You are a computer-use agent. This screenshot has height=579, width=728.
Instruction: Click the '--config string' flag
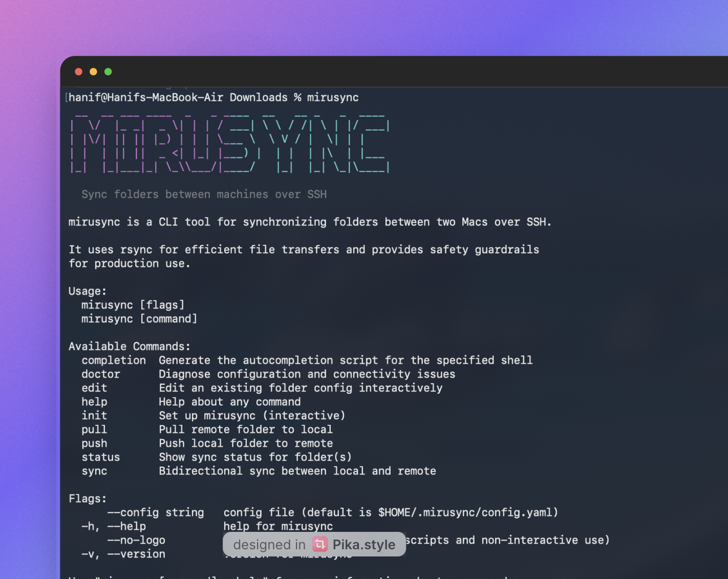tap(156, 512)
